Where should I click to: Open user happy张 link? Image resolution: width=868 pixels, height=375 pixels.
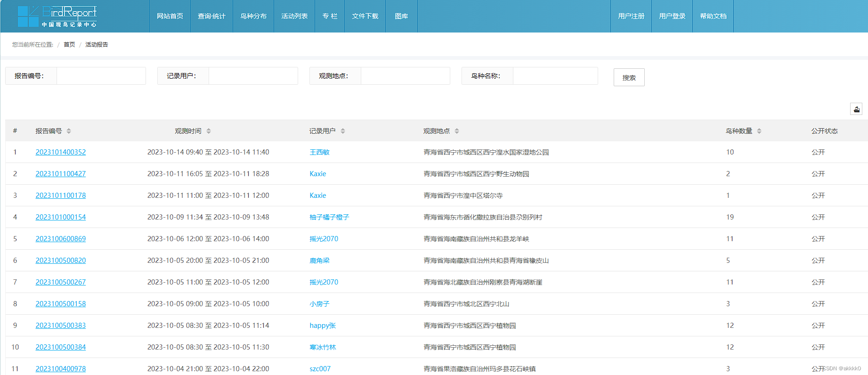coord(323,326)
